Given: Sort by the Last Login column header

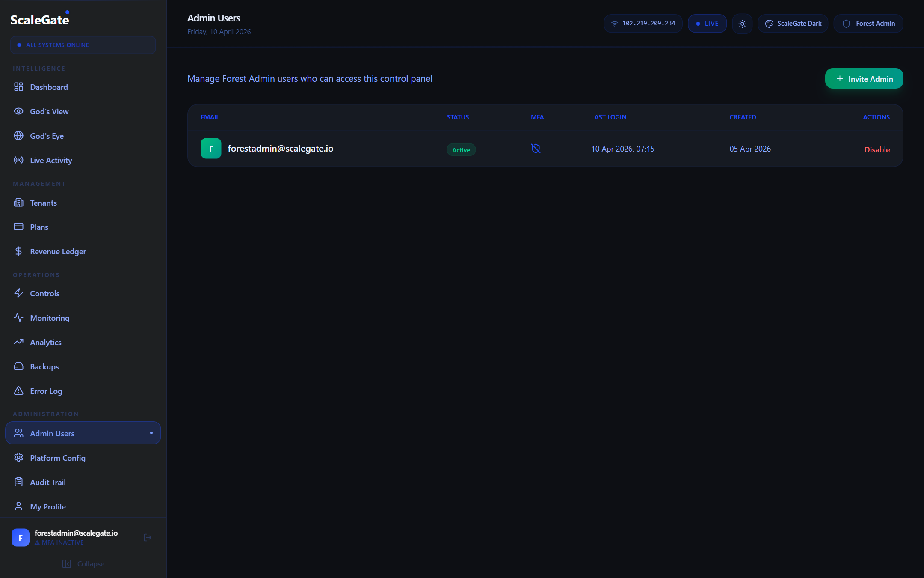Looking at the screenshot, I should point(609,117).
